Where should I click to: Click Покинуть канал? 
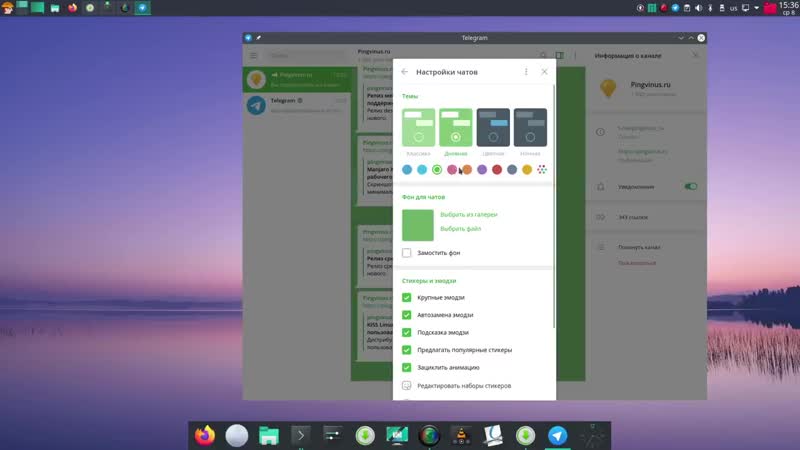click(x=639, y=247)
